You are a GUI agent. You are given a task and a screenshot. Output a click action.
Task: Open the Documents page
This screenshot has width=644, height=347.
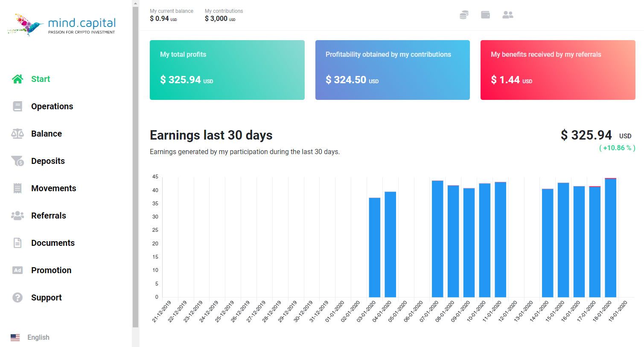pyautogui.click(x=53, y=243)
